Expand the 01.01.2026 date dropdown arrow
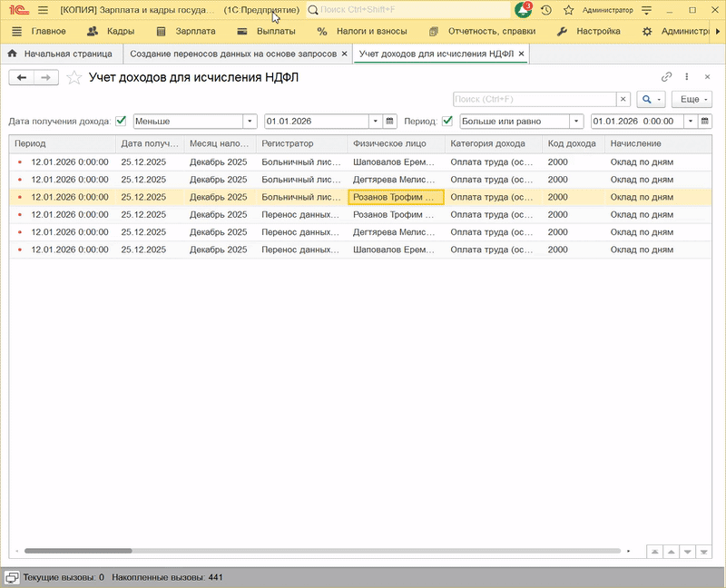726x588 pixels. [x=376, y=122]
